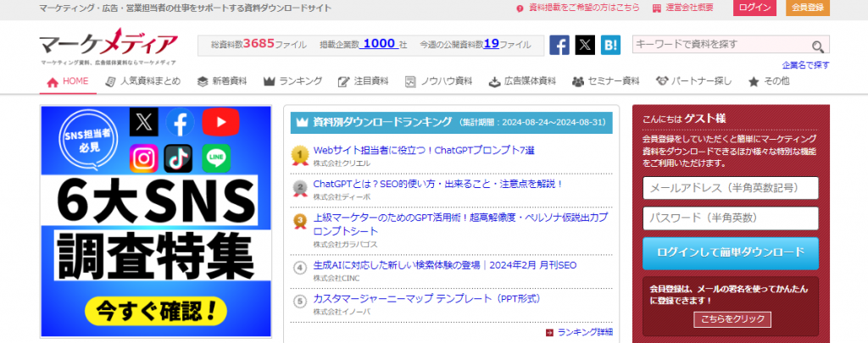Screen dimensions: 868x343
Task: Focus the メールアドレス input field
Action: tap(730, 187)
